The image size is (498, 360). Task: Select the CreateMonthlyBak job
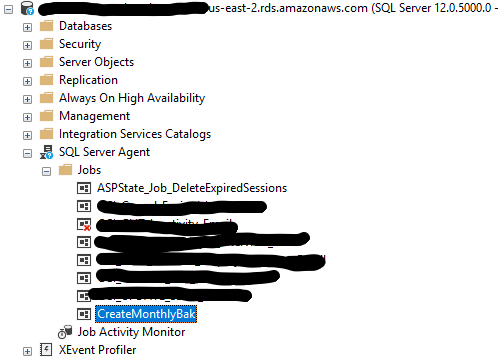[146, 314]
